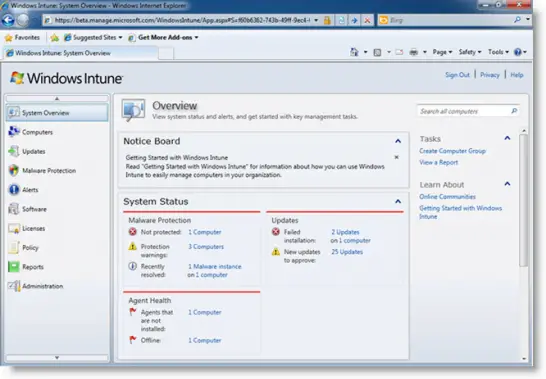The height and width of the screenshot is (379, 546).
Task: Dismiss the Getting Started notice
Action: 396,157
